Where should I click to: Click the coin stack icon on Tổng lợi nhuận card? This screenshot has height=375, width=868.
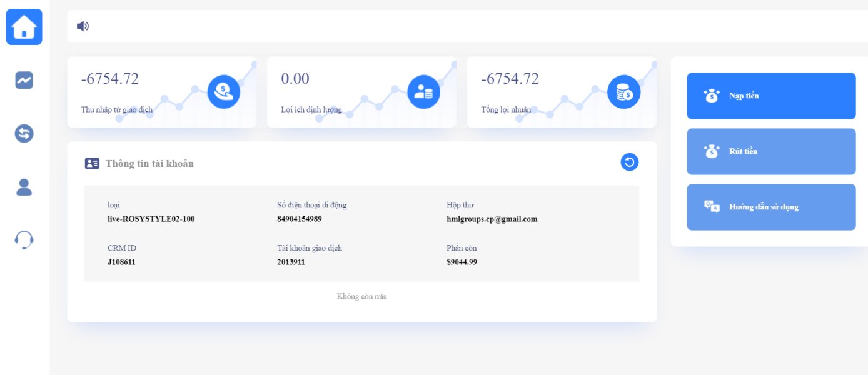[624, 92]
